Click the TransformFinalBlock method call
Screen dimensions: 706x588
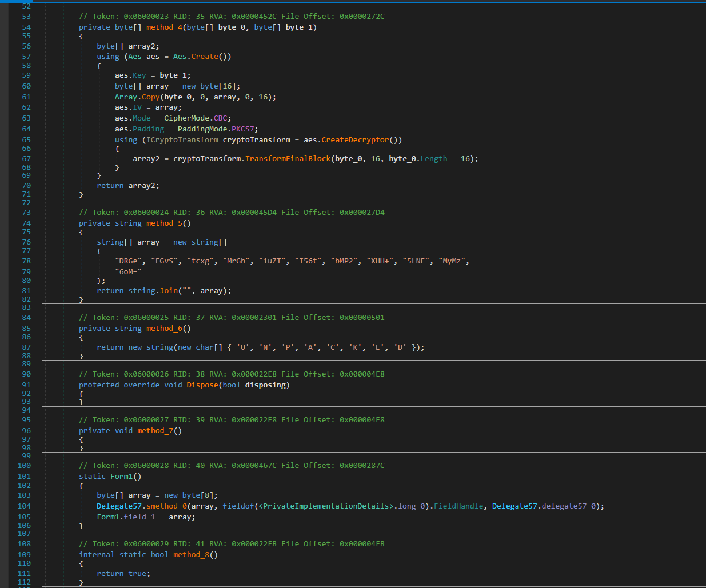point(288,159)
